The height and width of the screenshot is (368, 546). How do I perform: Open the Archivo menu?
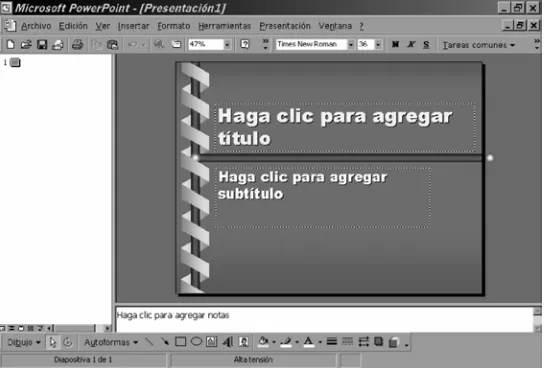(x=36, y=26)
